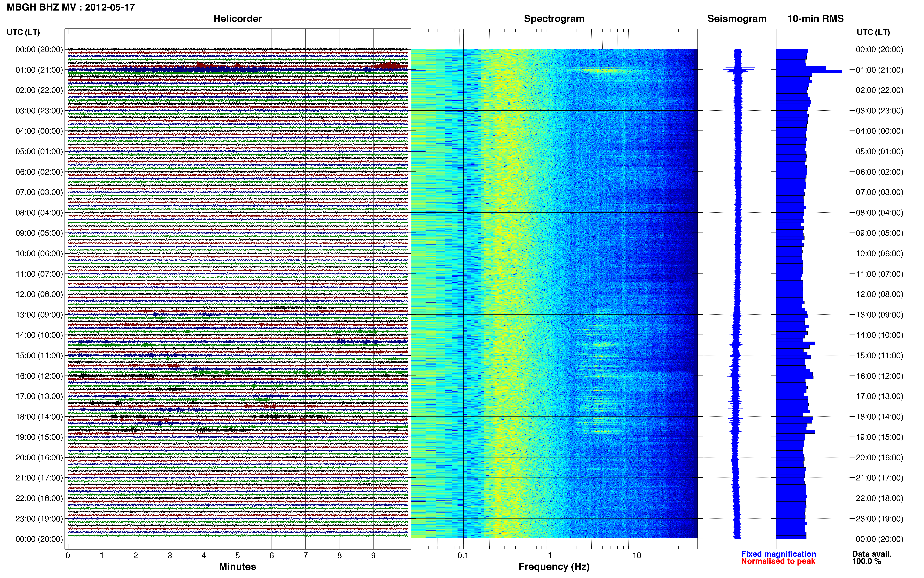
Task: Click left time label '19:00 (15:00)'
Action: pyautogui.click(x=39, y=437)
